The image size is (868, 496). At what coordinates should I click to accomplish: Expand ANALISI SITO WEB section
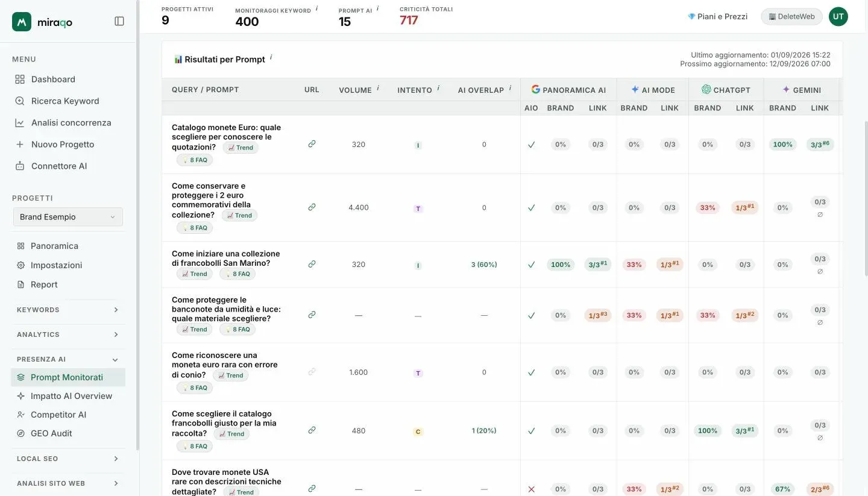68,483
